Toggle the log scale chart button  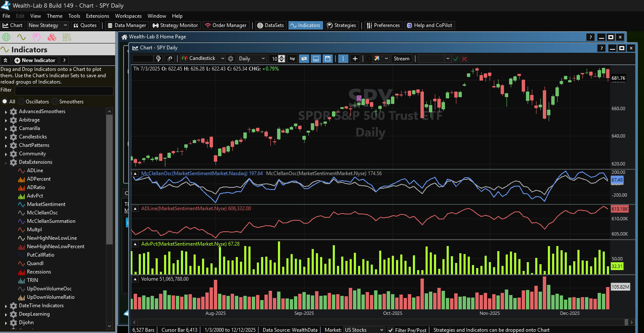[x=292, y=59]
